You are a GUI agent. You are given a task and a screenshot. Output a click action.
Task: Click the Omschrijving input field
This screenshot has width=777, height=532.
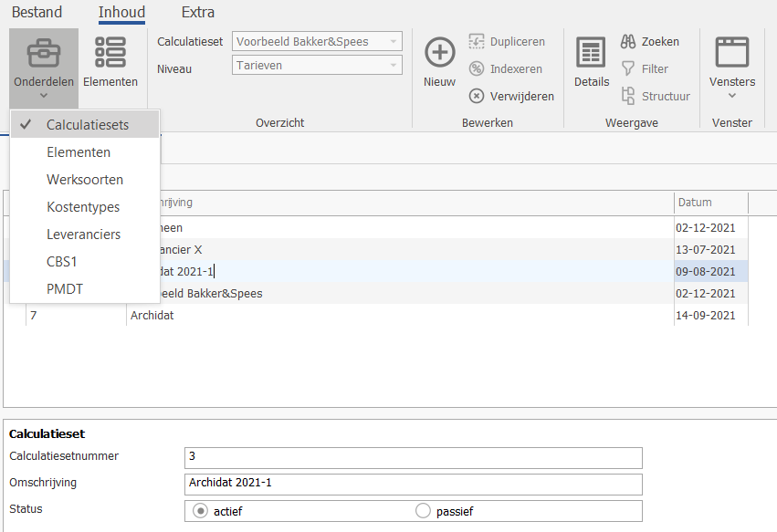414,484
